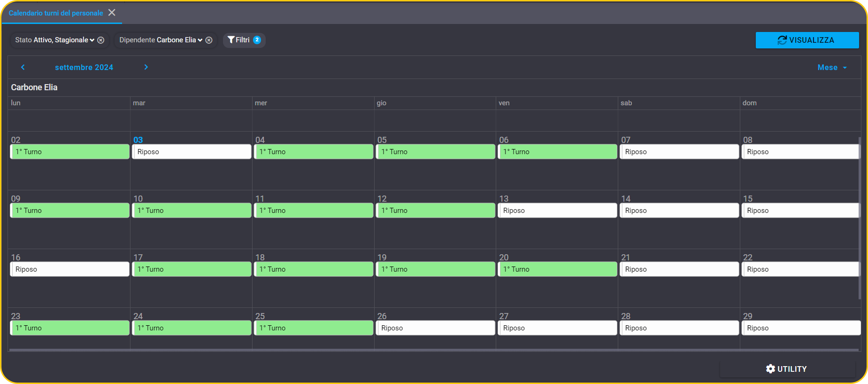
Task: Select the Riposo entry on day 13
Action: coord(557,211)
